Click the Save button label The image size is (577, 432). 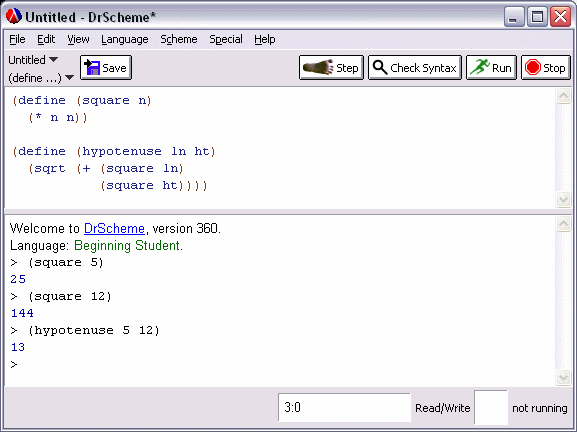(x=114, y=68)
